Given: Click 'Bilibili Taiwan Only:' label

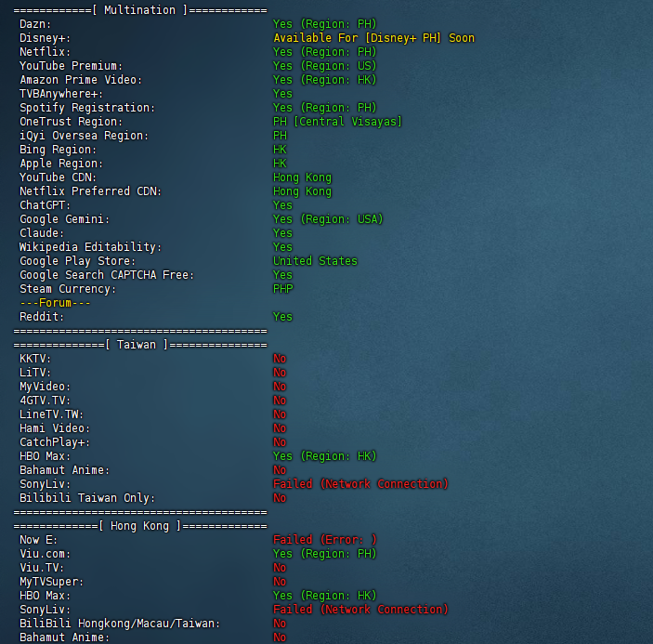Looking at the screenshot, I should point(87,499).
